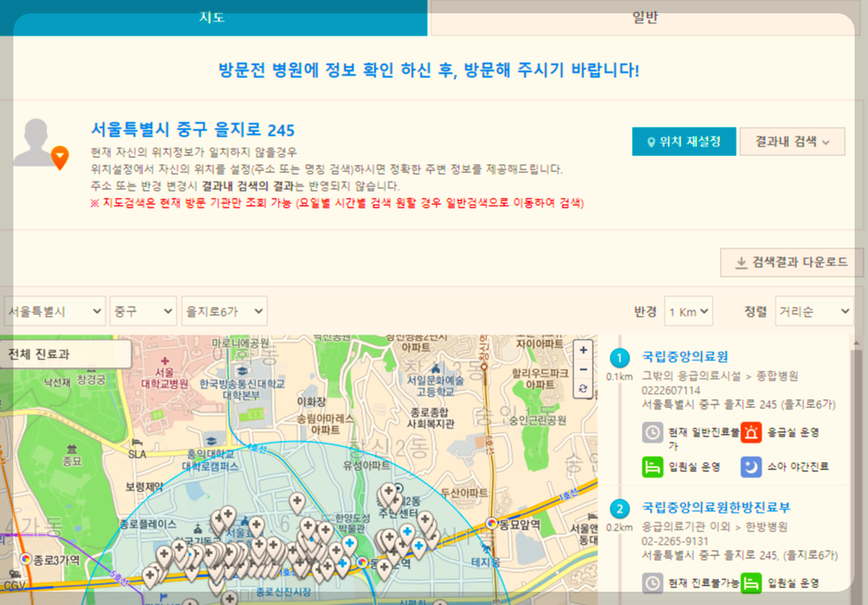Click the map refresh icon
Viewport: 868px width, 605px height.
(583, 389)
